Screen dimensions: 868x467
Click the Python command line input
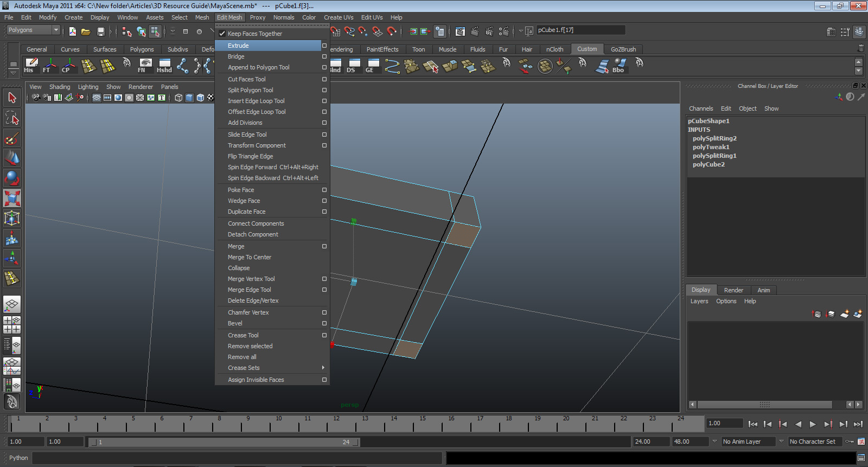(237, 458)
